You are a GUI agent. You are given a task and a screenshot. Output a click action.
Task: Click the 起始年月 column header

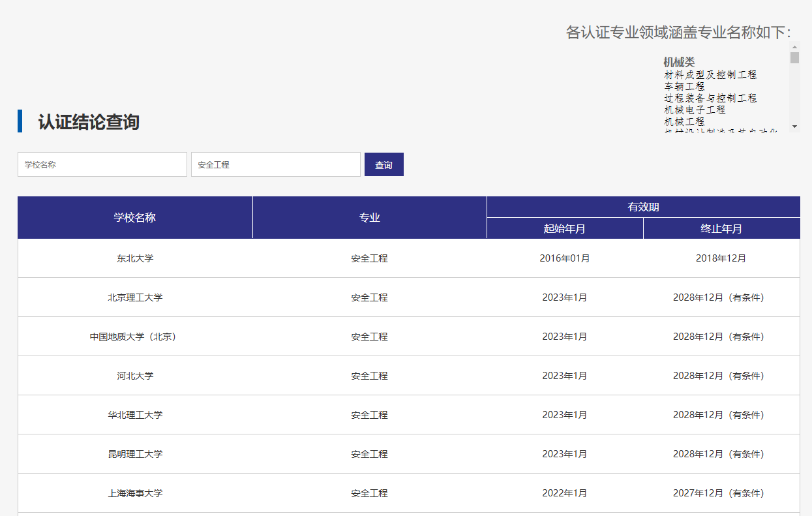click(565, 228)
